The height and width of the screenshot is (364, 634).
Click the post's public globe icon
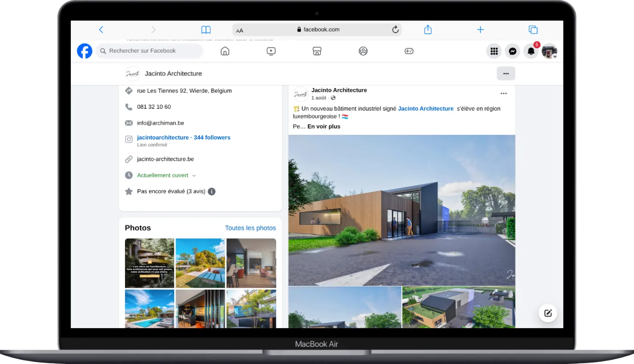333,98
